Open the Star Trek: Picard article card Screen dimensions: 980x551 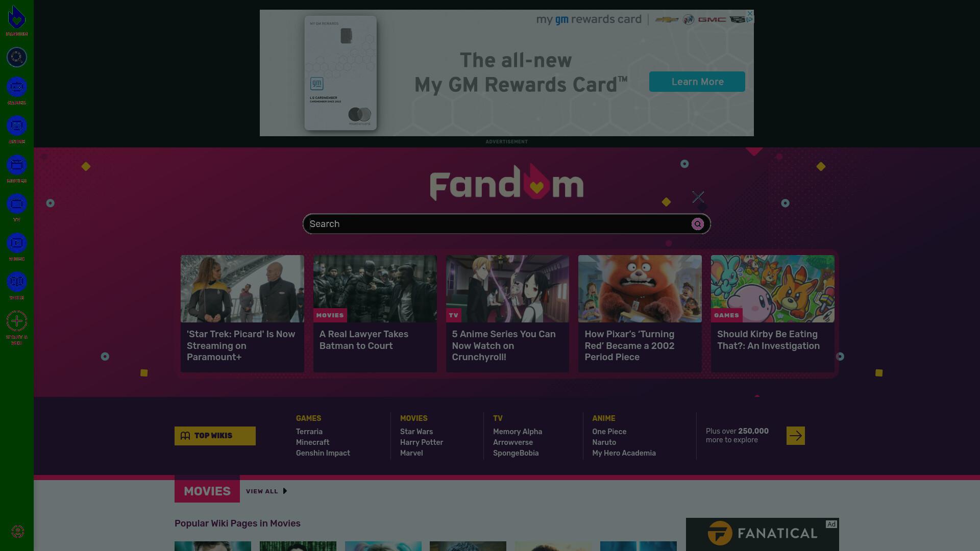click(242, 313)
